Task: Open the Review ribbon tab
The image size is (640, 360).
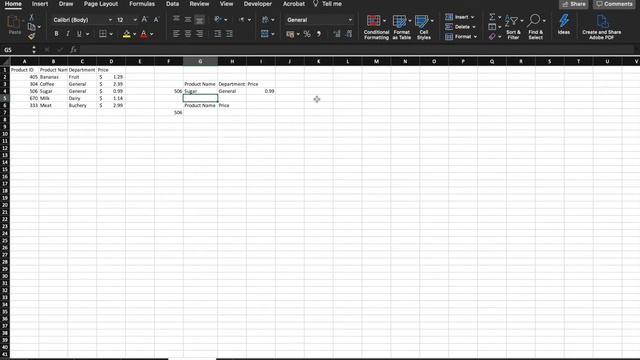Action: 199,4
